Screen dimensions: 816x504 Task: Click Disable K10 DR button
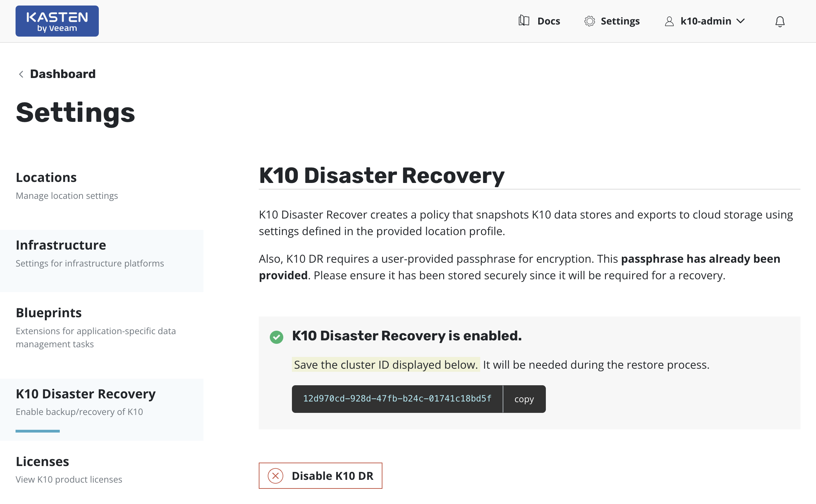click(x=320, y=476)
